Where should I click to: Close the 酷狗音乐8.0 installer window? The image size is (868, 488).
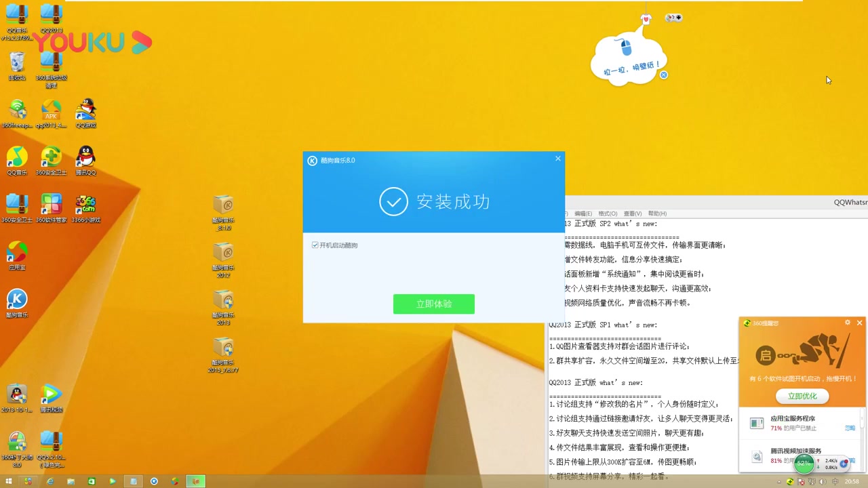(558, 159)
